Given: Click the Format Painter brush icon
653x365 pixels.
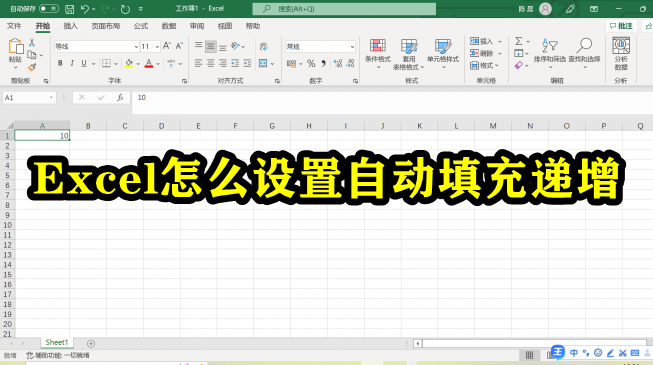Looking at the screenshot, I should coord(32,67).
